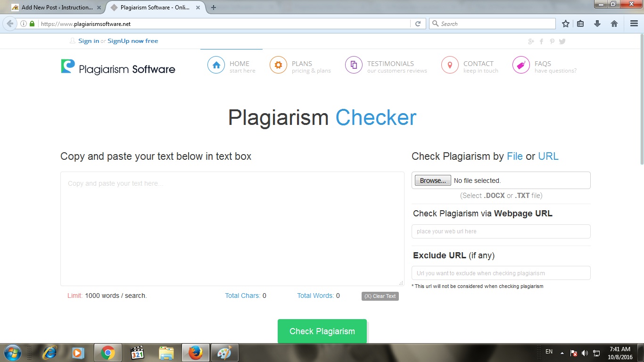Click the Firefox search box
The image size is (644, 362).
click(493, 24)
